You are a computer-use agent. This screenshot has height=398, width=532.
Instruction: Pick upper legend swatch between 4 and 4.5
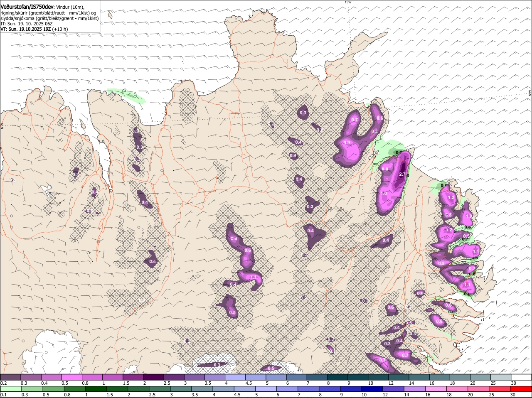click(235, 377)
